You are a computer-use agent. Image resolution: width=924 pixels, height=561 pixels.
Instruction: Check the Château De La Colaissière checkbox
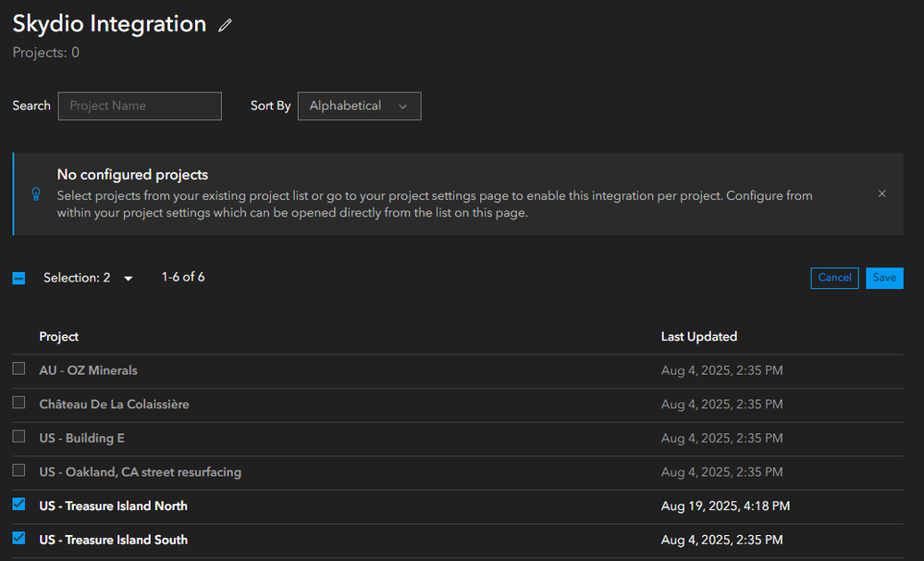[18, 403]
